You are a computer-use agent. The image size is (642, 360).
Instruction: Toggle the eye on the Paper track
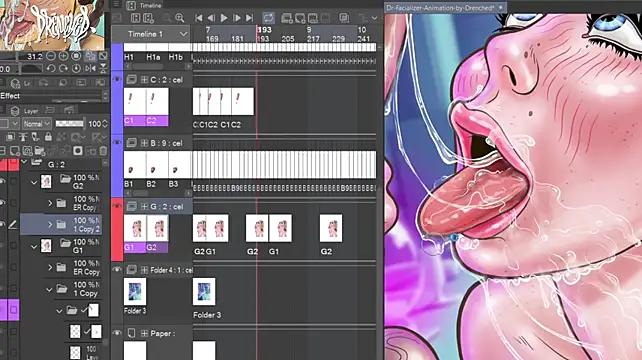(117, 333)
